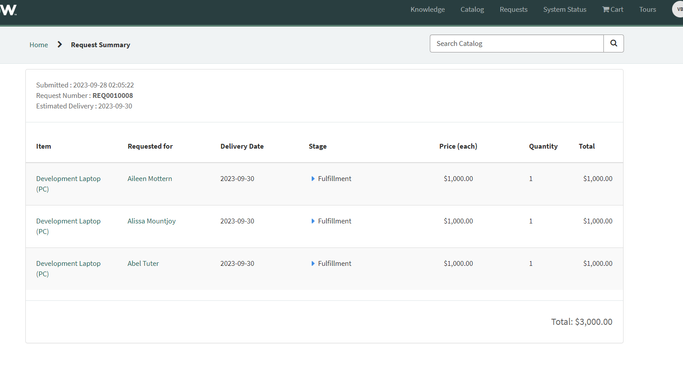Click the user avatar at top right
The width and height of the screenshot is (683, 369).
(678, 9)
